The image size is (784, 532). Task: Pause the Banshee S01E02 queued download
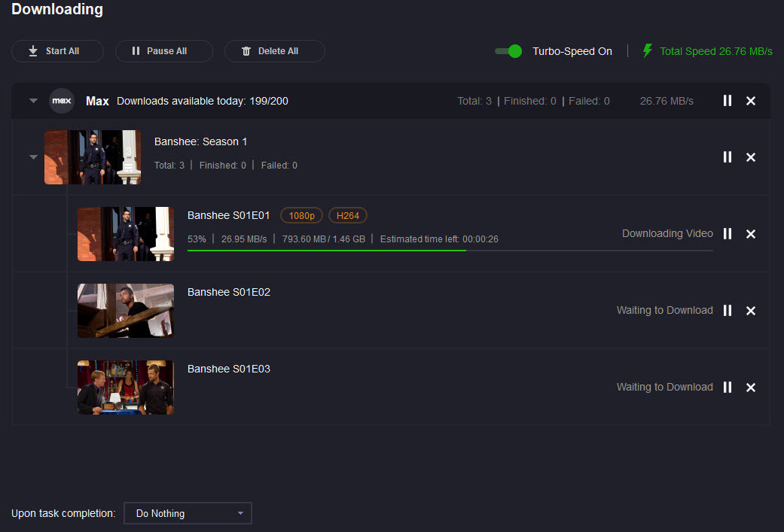pyautogui.click(x=728, y=311)
